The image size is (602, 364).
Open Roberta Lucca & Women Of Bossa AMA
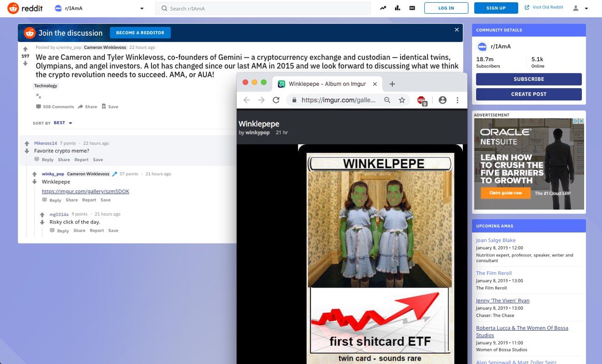[522, 332]
